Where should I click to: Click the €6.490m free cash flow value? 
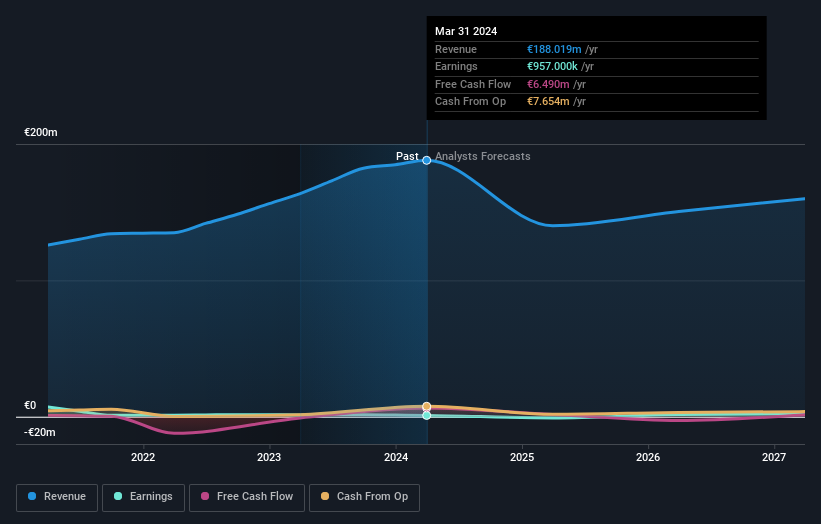pyautogui.click(x=548, y=84)
